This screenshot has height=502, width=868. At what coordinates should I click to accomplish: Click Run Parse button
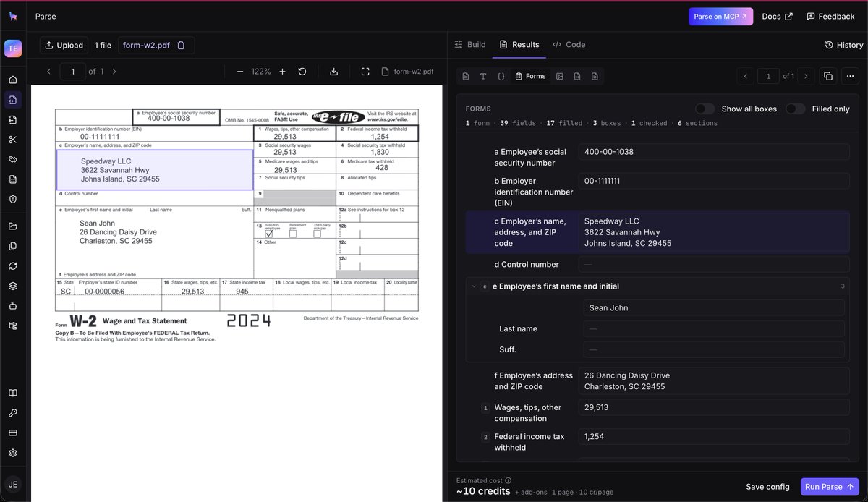point(830,487)
